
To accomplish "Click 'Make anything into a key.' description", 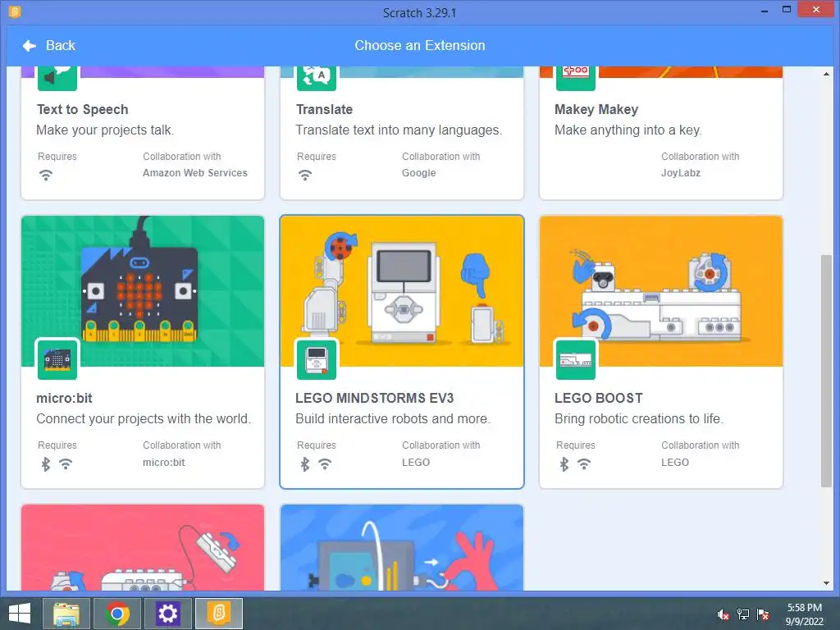I will click(x=628, y=130).
